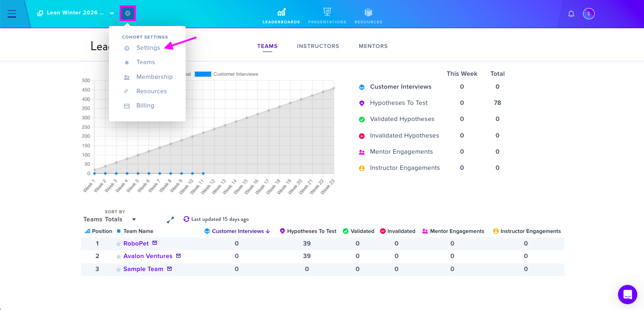Viewport: 644px width, 310px height.
Task: Open the chat support widget
Action: click(627, 294)
